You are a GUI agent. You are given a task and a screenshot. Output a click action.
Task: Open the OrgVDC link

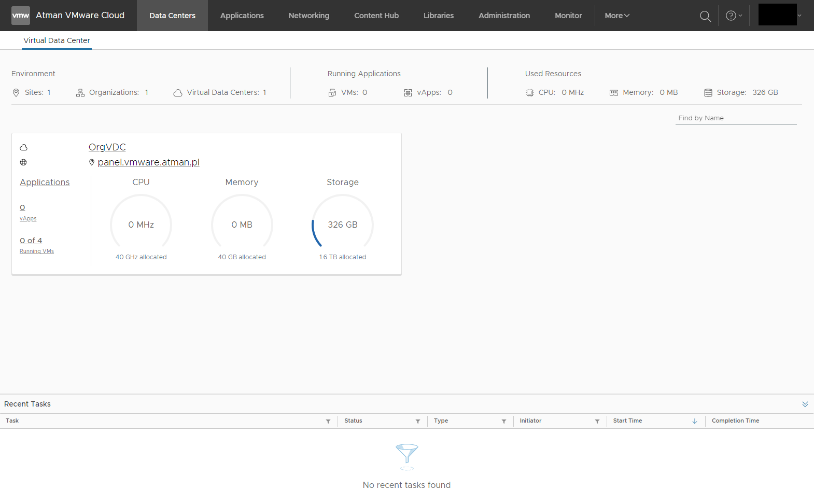click(x=107, y=147)
